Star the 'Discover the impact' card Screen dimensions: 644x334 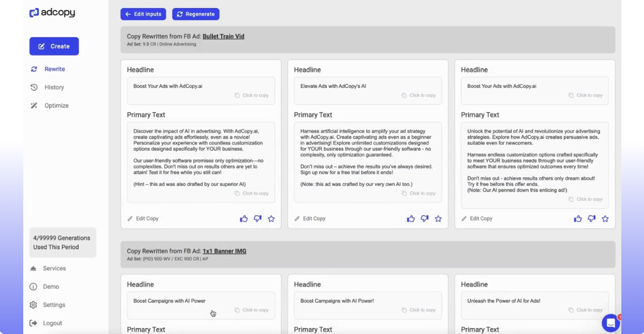(x=271, y=218)
